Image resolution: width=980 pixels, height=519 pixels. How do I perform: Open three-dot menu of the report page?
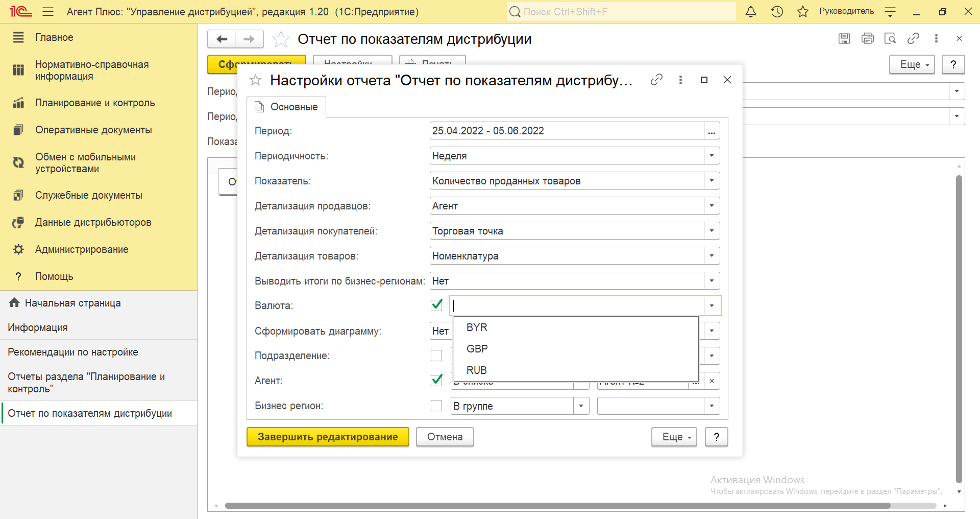[936, 38]
